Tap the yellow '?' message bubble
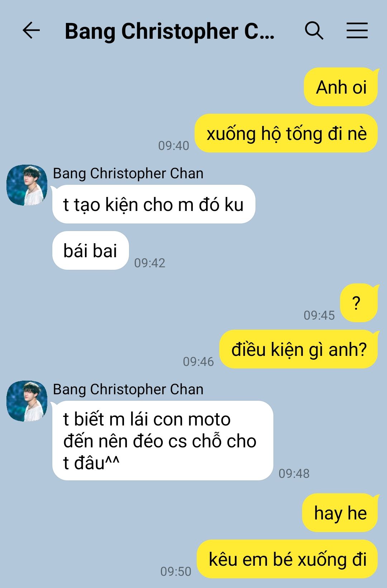 359,303
